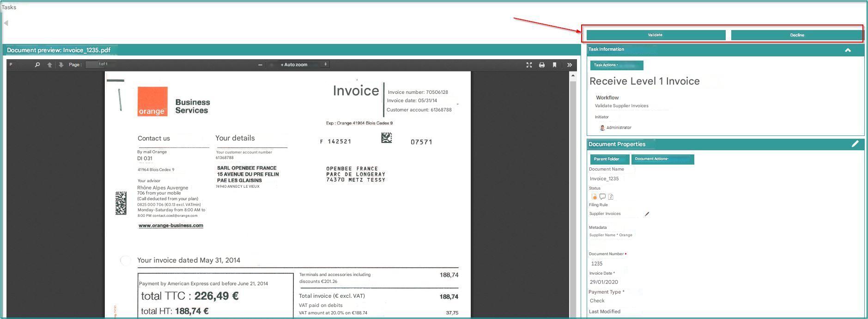
Task: Click the bookmark icon in PDF toolbar
Action: coord(555,65)
